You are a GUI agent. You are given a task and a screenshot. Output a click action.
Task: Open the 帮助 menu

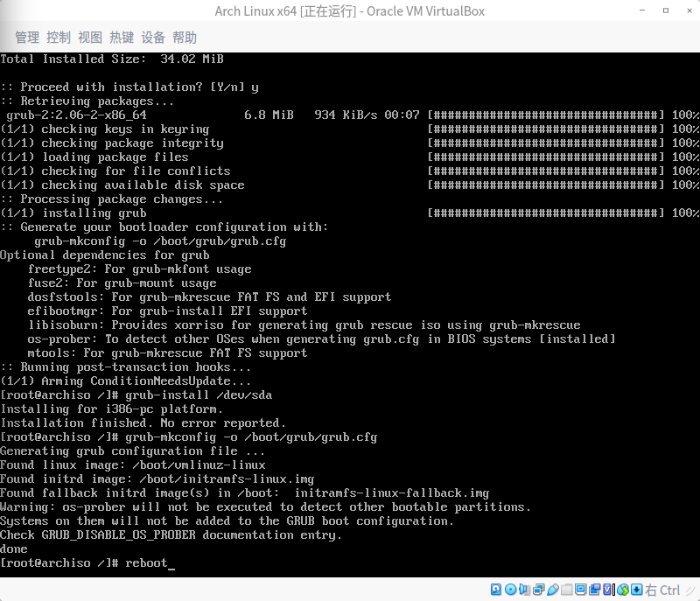[x=185, y=38]
